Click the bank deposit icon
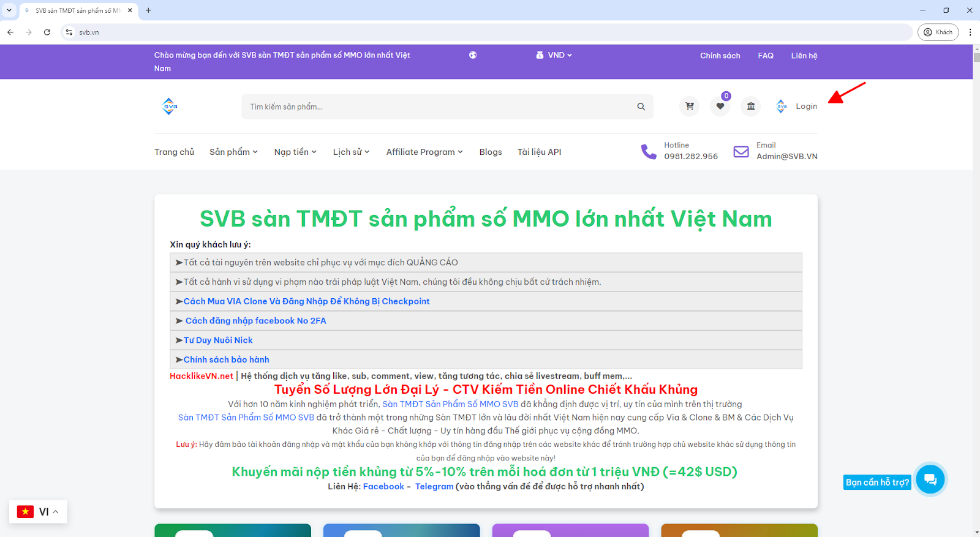Image resolution: width=980 pixels, height=537 pixels. point(751,107)
